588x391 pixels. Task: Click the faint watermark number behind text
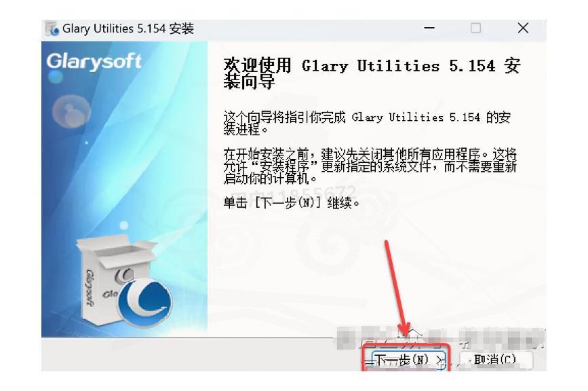pos(313,193)
